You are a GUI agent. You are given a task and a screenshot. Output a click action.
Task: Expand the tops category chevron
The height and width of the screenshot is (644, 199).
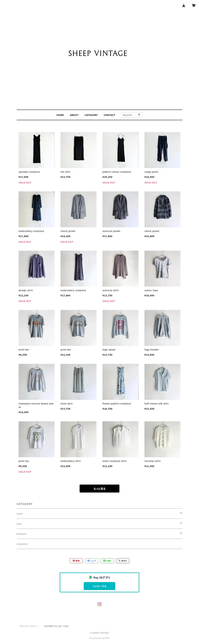181,523
